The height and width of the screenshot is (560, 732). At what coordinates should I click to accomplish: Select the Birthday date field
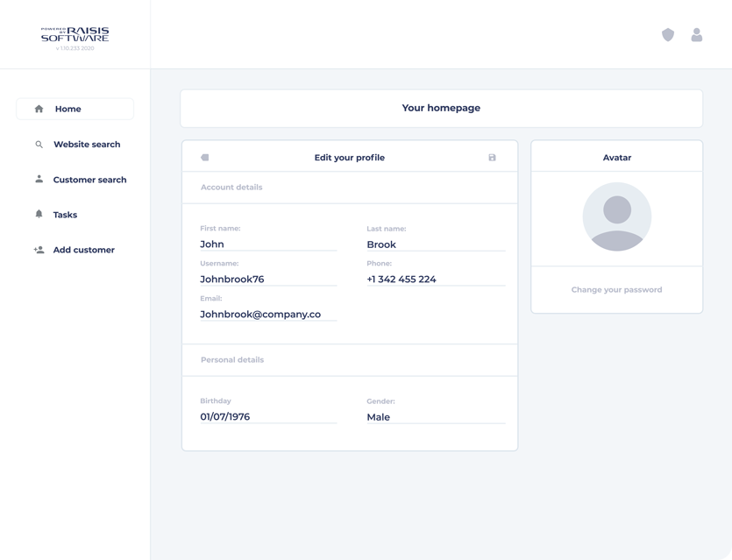267,417
